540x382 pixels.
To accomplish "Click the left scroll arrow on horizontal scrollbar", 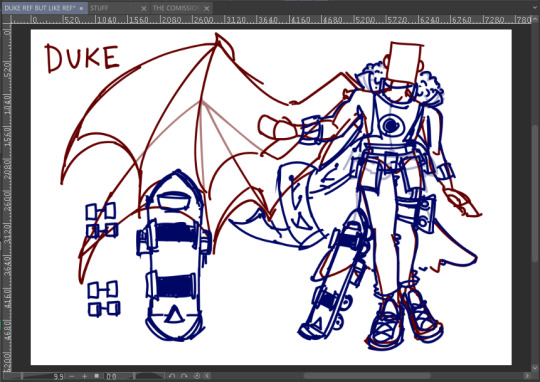I will tap(207, 376).
